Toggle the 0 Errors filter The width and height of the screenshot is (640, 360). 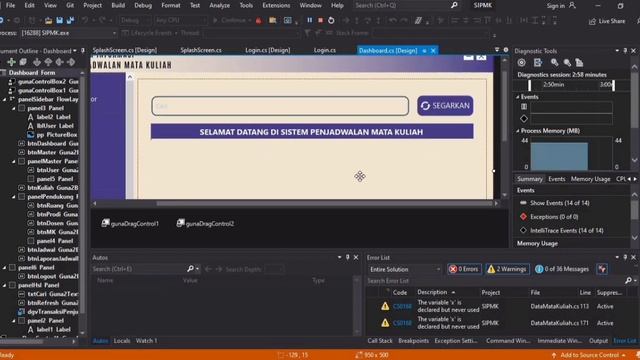pyautogui.click(x=464, y=269)
